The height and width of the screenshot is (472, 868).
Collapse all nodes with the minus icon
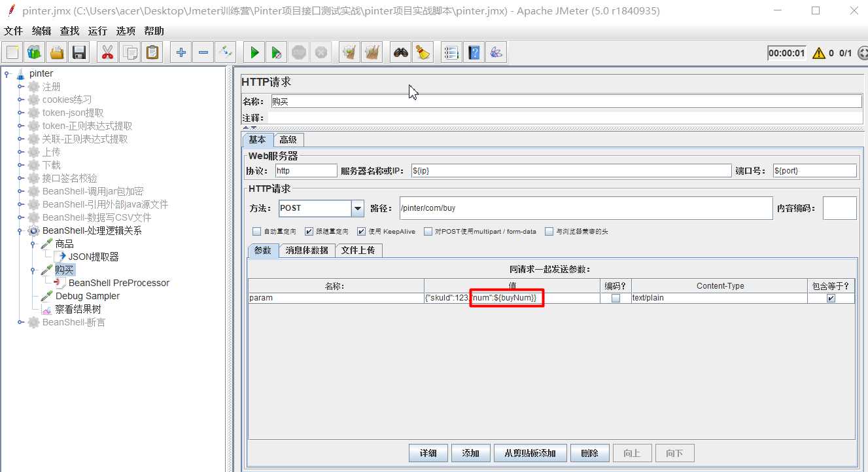tap(203, 52)
